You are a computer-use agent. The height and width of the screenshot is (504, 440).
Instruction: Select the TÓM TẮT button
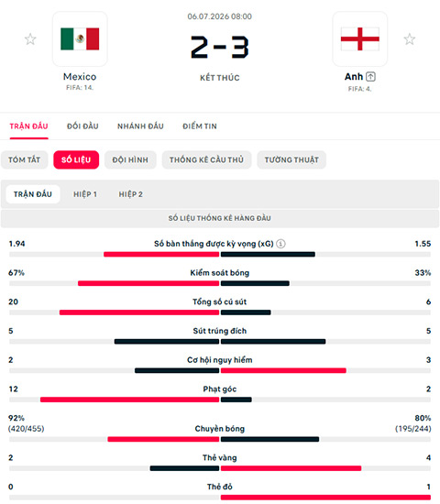pyautogui.click(x=25, y=159)
